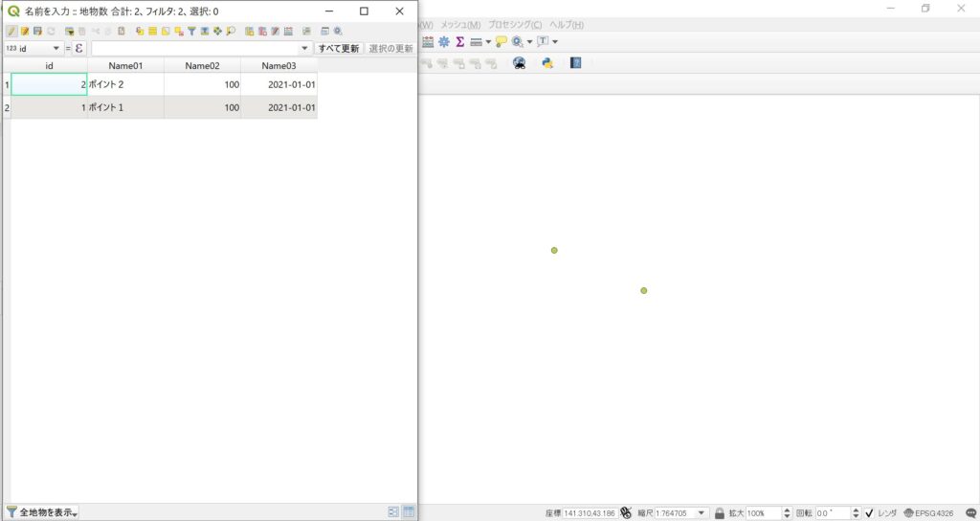Expand identify/action tool dropdown arrow
The height and width of the screenshot is (521, 980).
pos(529,42)
